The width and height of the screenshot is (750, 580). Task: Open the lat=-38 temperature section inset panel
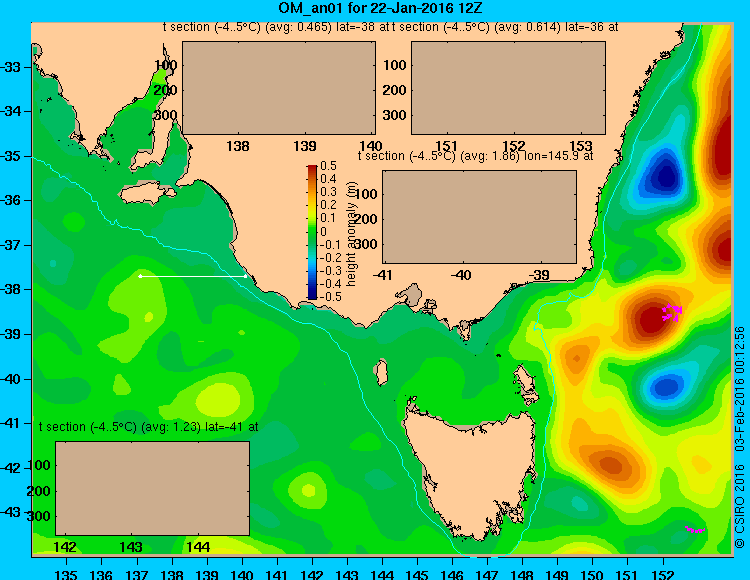tap(279, 88)
